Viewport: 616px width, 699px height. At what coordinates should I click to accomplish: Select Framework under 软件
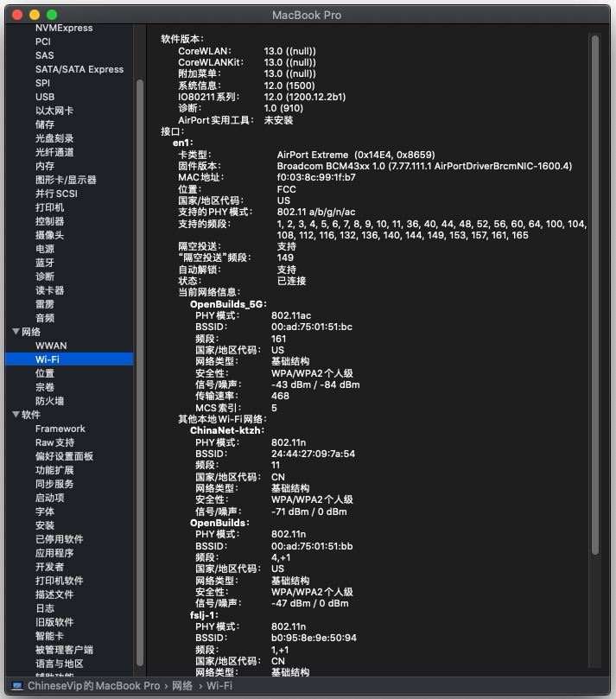pos(60,429)
